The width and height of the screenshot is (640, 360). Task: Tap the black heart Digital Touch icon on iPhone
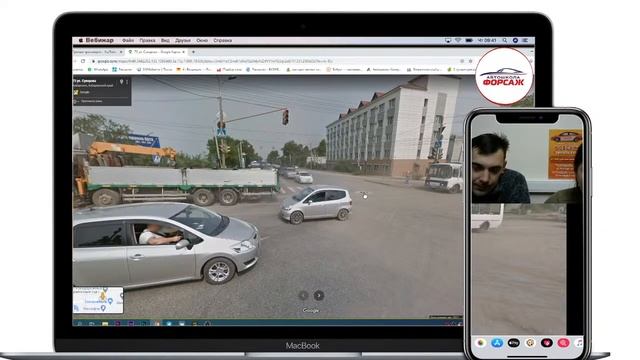click(547, 343)
